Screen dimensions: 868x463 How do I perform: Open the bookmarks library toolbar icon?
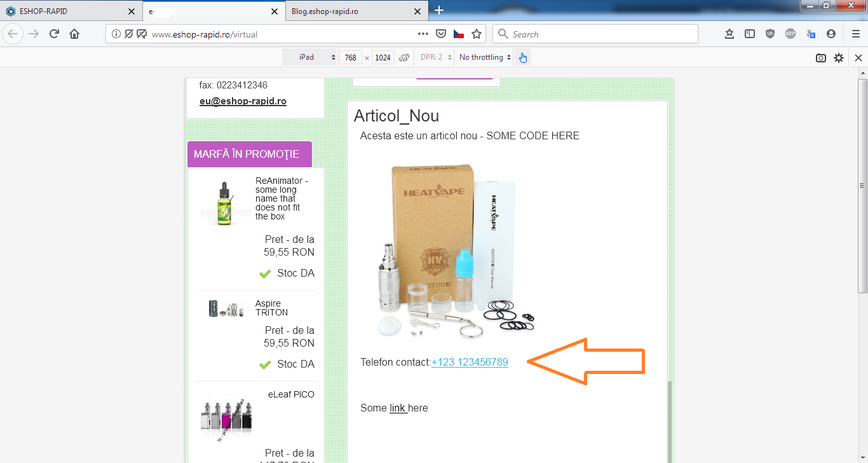[729, 34]
